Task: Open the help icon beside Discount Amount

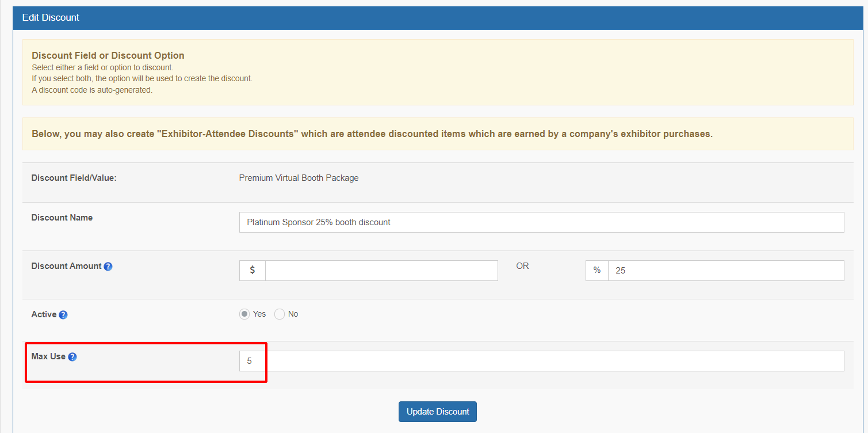Action: (108, 267)
